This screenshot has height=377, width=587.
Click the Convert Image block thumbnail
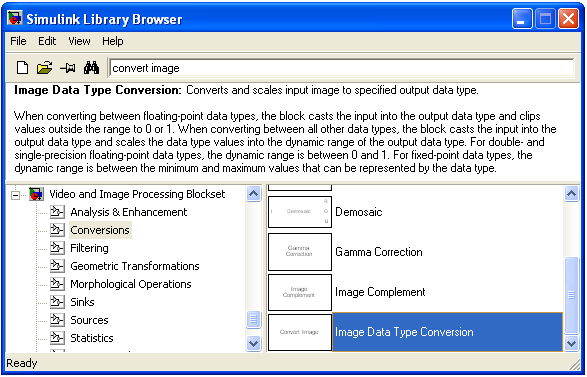[x=300, y=332]
